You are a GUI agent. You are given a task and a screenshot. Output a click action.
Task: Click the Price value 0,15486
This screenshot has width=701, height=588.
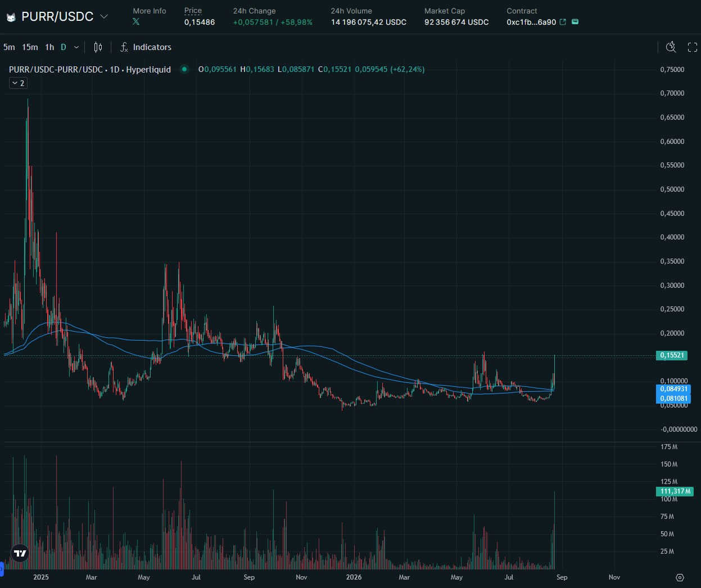click(x=200, y=22)
